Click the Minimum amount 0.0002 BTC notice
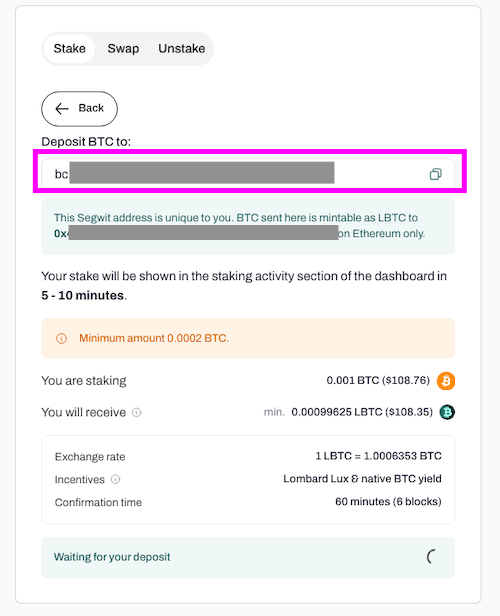 (x=248, y=338)
